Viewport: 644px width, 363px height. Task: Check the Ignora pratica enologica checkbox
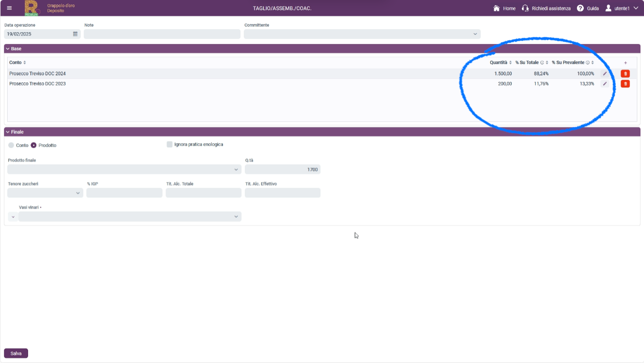[170, 144]
